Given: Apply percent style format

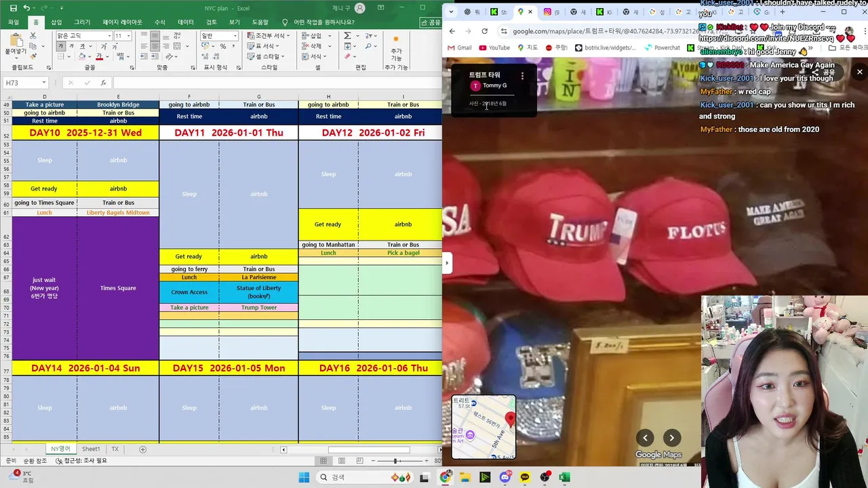Looking at the screenshot, I should [x=223, y=46].
